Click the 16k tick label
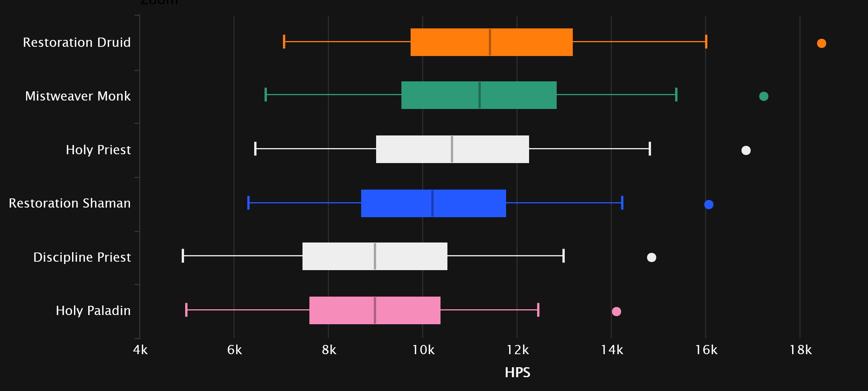 pos(706,350)
